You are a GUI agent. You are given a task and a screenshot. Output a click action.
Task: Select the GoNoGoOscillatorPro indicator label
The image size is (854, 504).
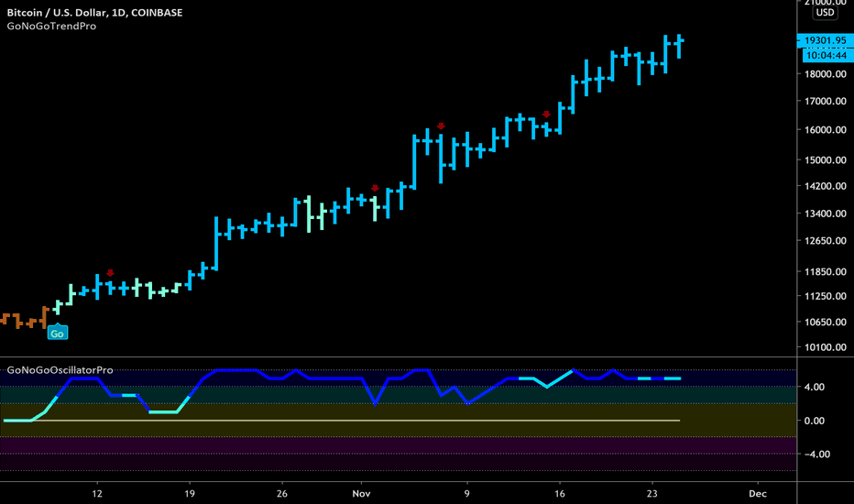60,370
